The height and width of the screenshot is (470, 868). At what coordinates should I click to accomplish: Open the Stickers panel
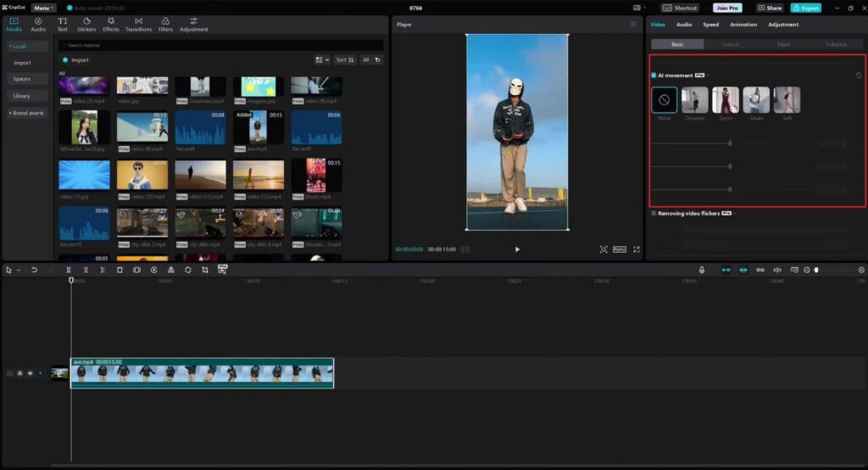86,25
